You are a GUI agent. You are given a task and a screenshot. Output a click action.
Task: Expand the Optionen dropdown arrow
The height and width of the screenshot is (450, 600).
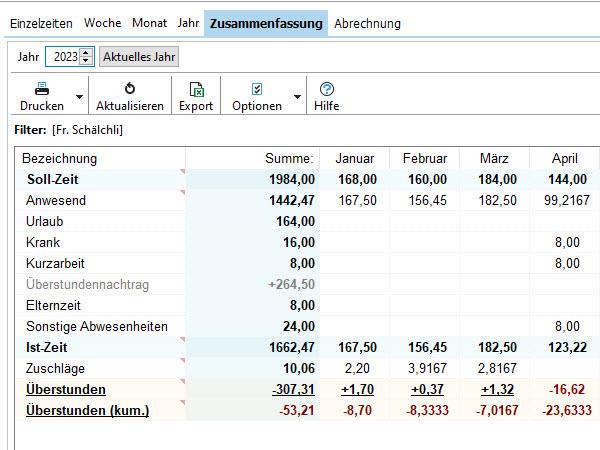(x=297, y=96)
